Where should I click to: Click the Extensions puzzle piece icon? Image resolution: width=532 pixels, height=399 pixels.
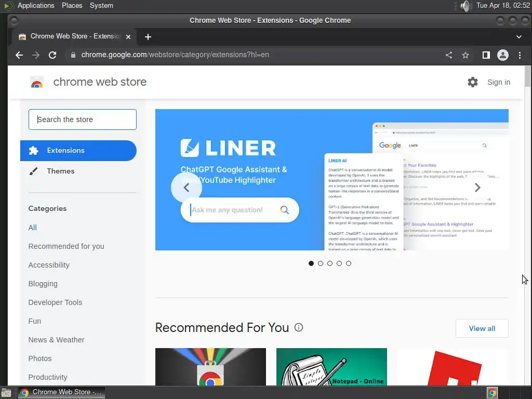tap(34, 151)
